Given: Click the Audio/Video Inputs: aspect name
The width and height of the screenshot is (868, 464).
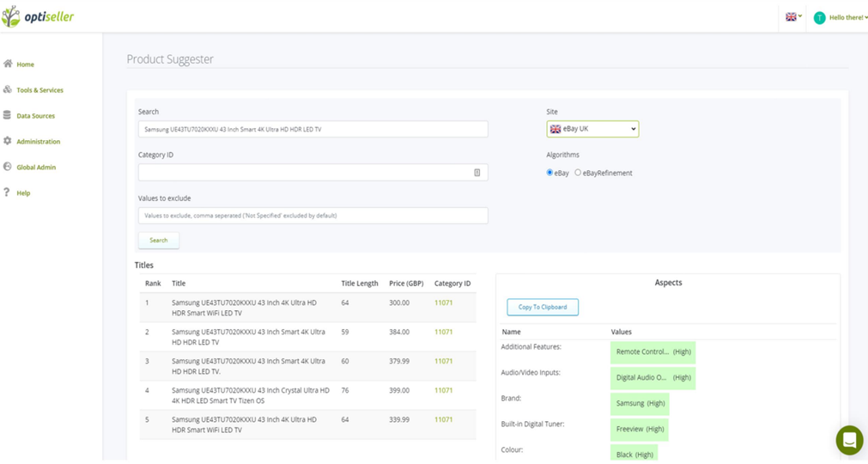Looking at the screenshot, I should 531,373.
